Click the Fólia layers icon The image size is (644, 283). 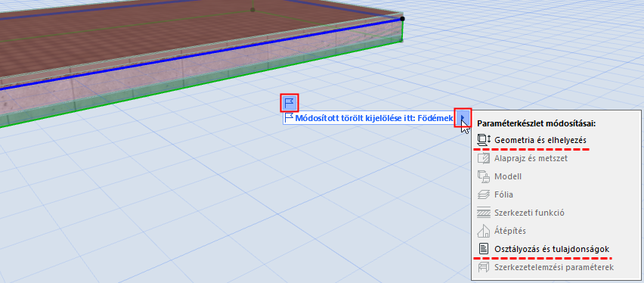[x=484, y=194]
